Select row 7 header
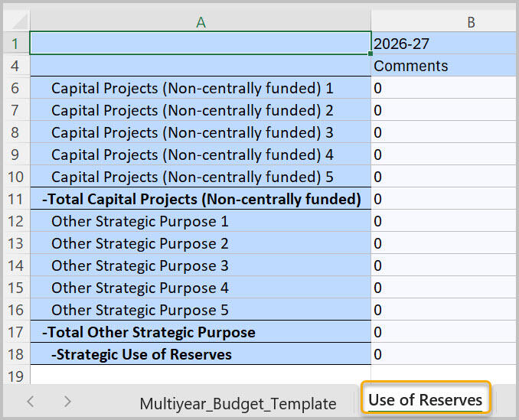Screen dimensions: 519x420 coord(17,110)
